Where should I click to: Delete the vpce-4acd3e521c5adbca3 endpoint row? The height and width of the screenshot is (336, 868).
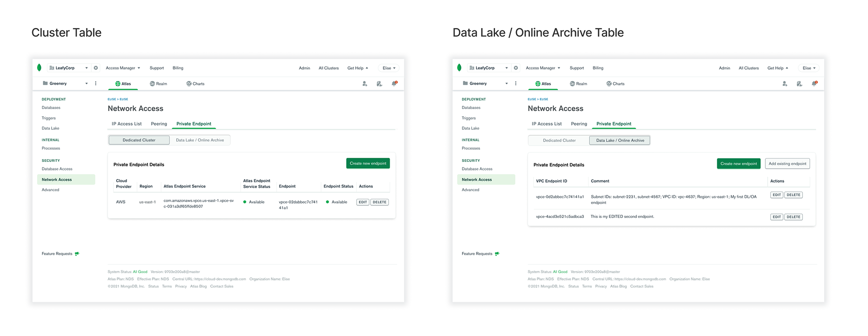793,217
